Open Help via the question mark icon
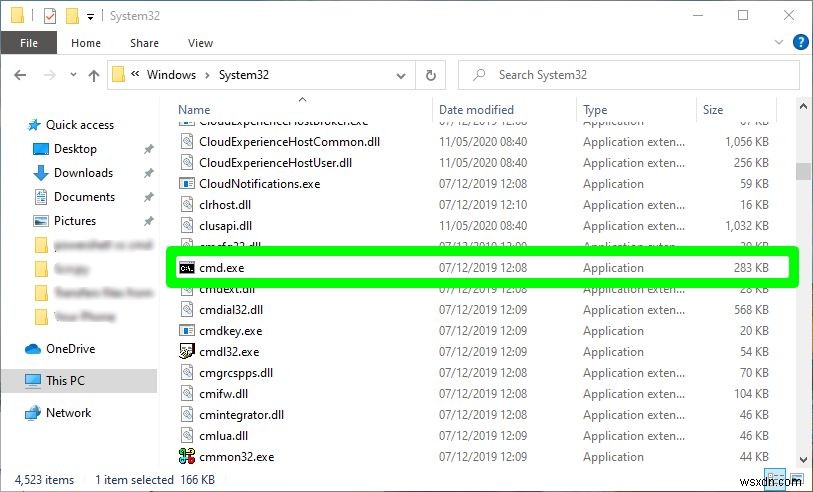Screen dimensions: 813x492 [x=801, y=42]
